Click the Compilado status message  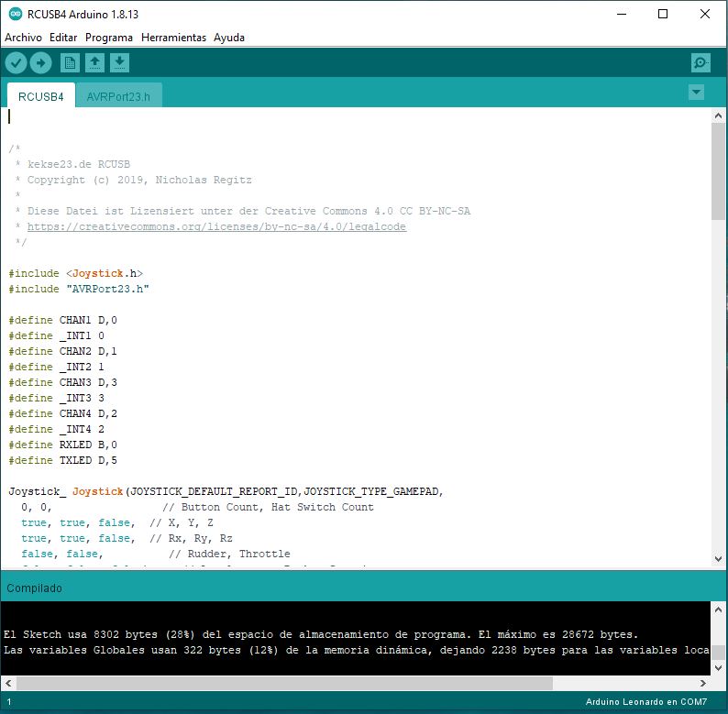pyautogui.click(x=34, y=588)
